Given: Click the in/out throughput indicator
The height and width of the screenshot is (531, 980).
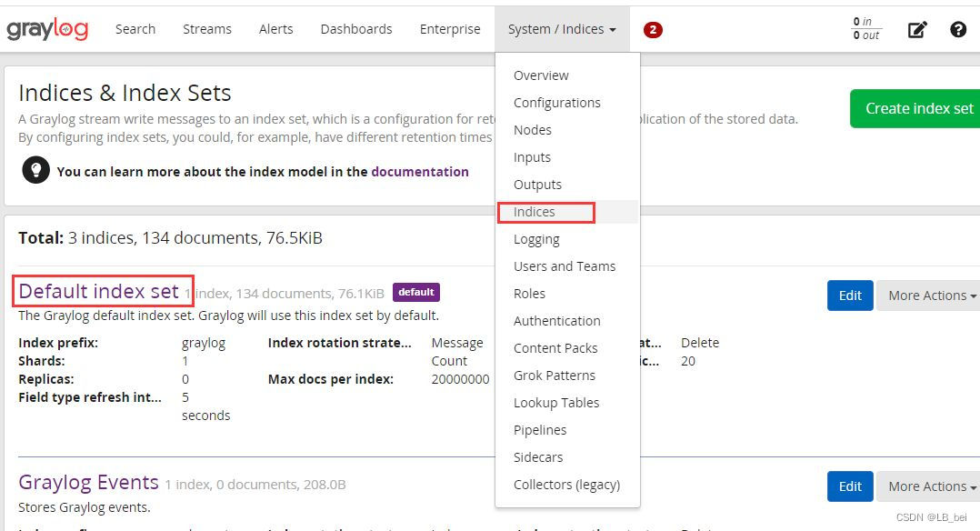Looking at the screenshot, I should click(x=866, y=29).
